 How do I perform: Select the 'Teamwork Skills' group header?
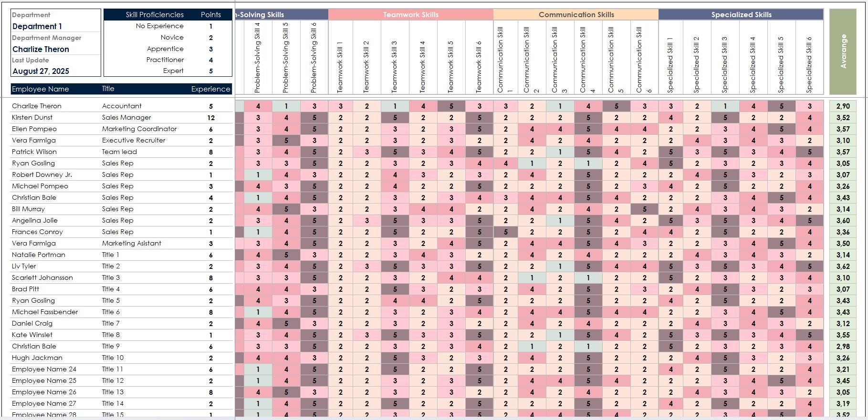pyautogui.click(x=411, y=15)
